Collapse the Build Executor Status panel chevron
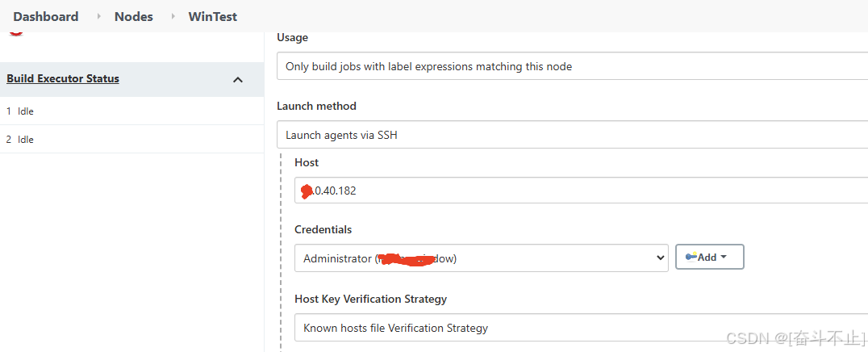The width and height of the screenshot is (868, 352). pos(238,80)
